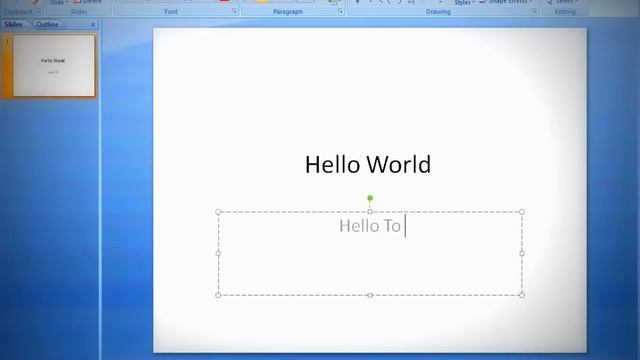Click the bottom-right sizing handle of subtitle box
Image resolution: width=640 pixels, height=360 pixels.
click(x=522, y=295)
